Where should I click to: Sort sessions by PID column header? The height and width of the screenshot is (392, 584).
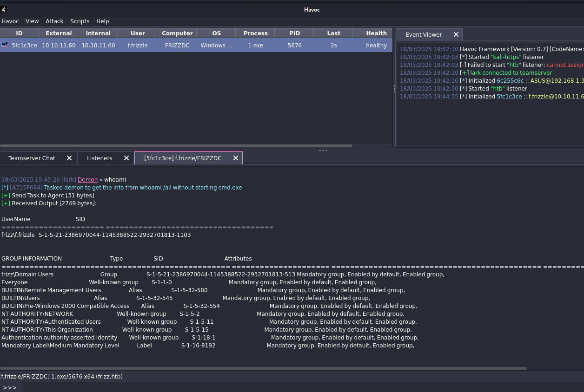coord(294,33)
